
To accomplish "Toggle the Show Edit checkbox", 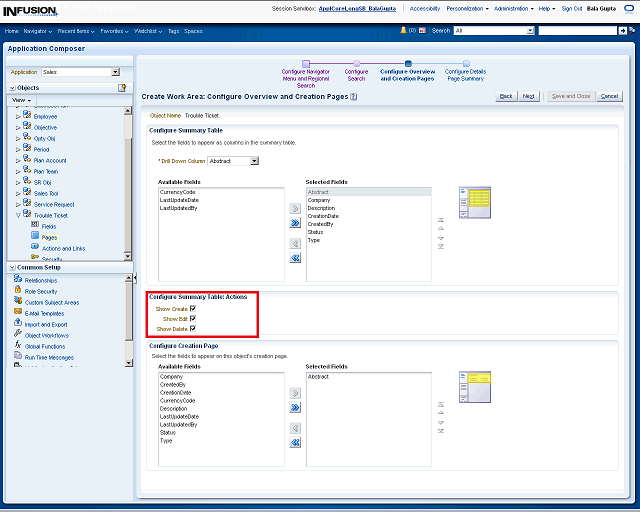I will tap(193, 319).
